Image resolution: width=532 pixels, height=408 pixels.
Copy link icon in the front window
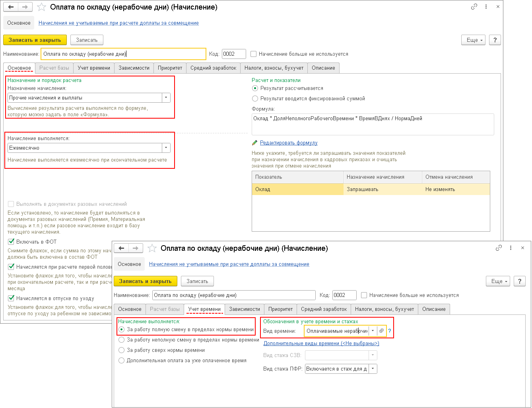[499, 248]
